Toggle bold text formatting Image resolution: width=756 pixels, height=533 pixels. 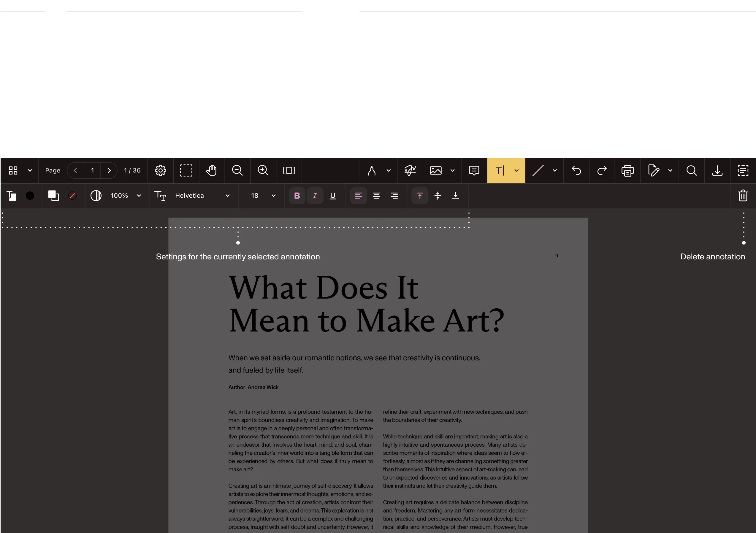pos(297,196)
